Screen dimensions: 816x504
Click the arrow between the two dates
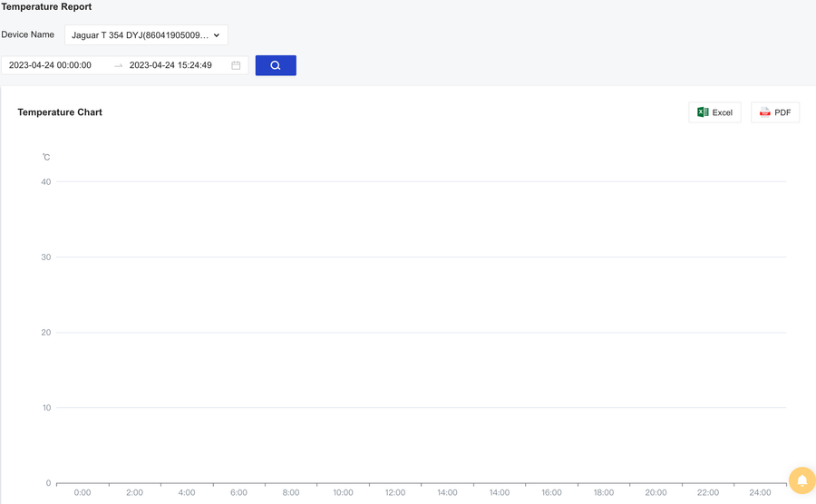pos(118,65)
